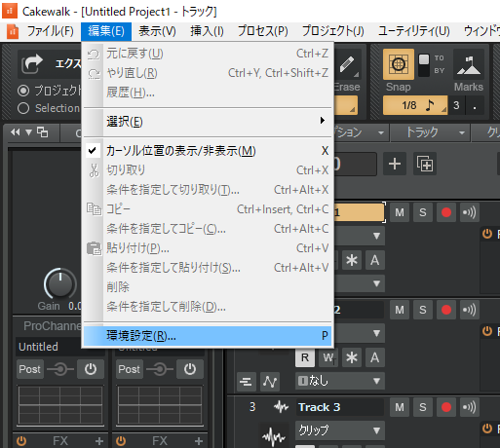500x448 pixels.
Task: Click the Snap to grid icon button
Action: coord(399,64)
